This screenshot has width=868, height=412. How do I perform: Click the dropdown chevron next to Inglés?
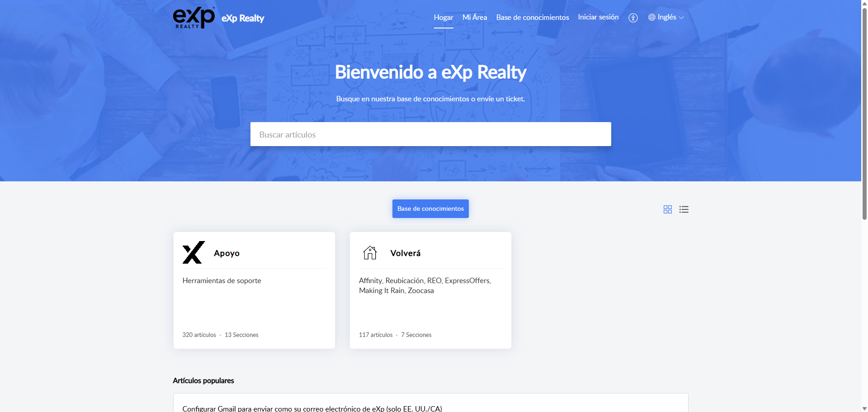pyautogui.click(x=681, y=18)
